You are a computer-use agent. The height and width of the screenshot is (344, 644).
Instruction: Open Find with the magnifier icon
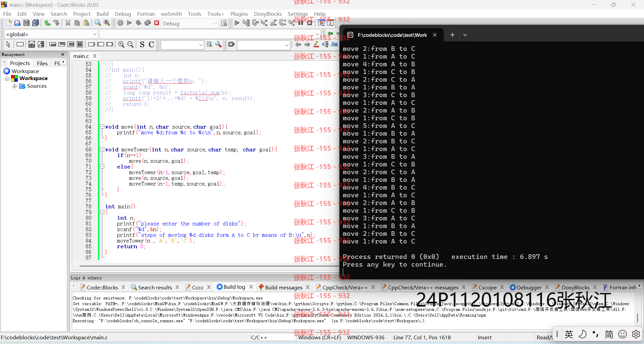98,23
